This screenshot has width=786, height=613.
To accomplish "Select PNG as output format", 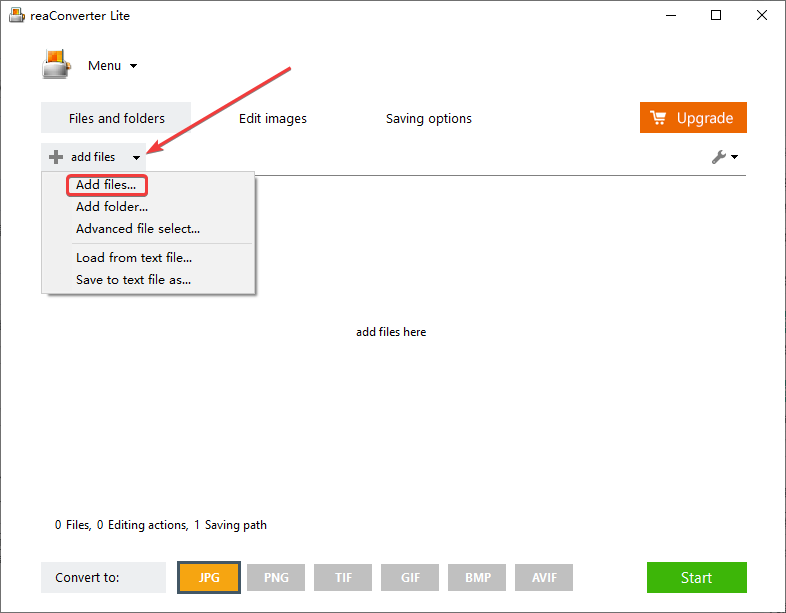I will pos(276,577).
